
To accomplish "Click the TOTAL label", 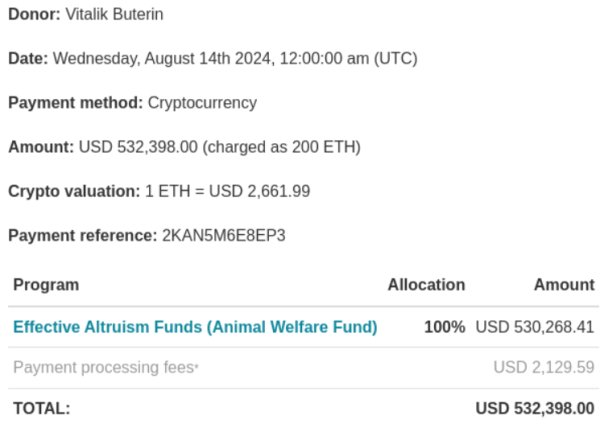I will pos(42,408).
